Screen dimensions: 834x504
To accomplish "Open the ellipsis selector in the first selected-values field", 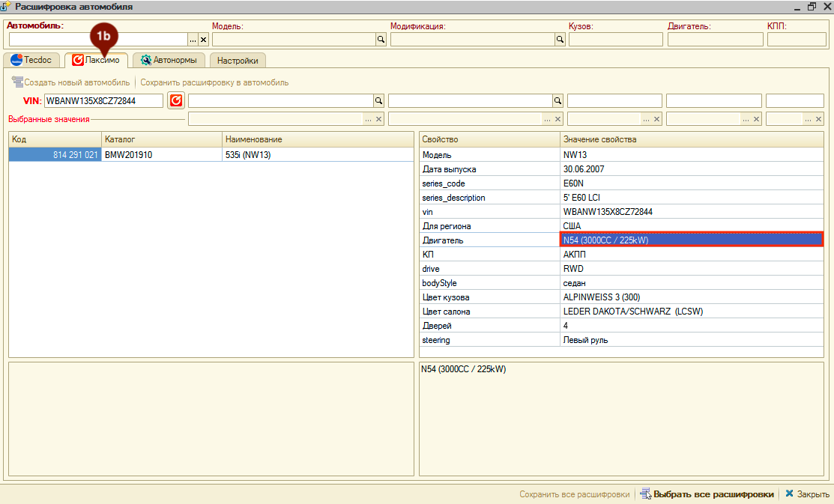I will click(368, 119).
